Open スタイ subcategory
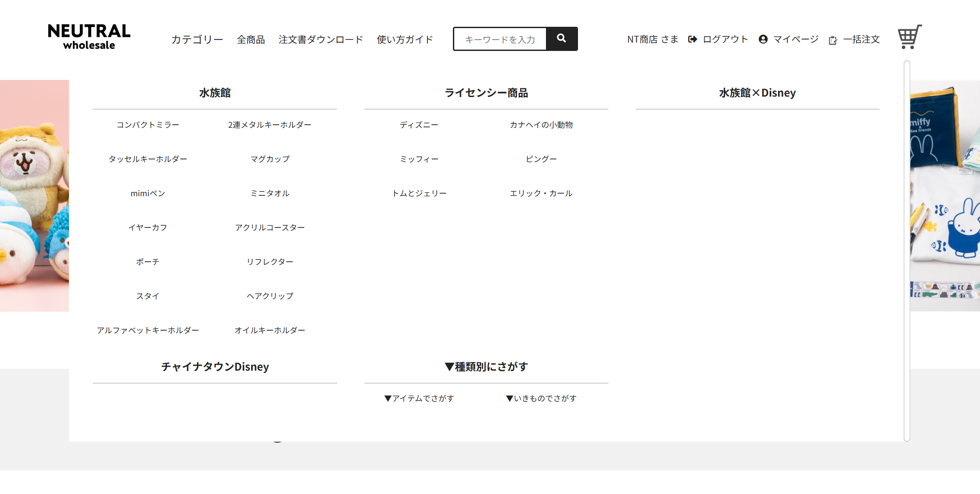 tap(148, 296)
